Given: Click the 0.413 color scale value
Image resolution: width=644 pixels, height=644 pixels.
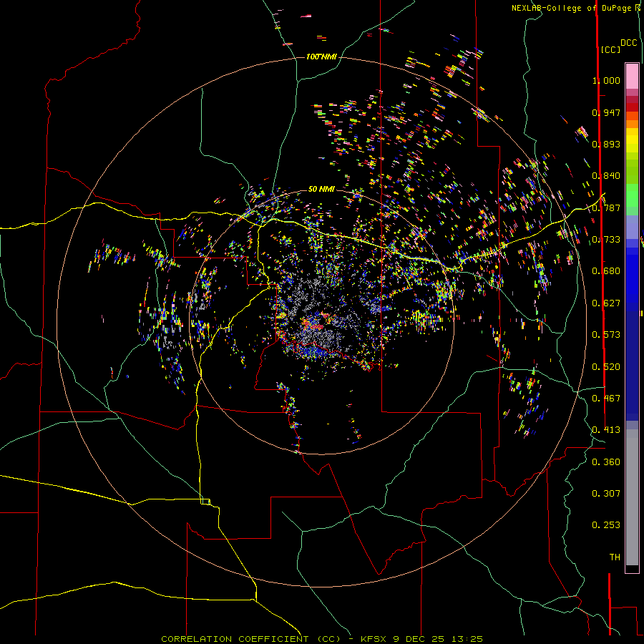Looking at the screenshot, I should coord(606,430).
